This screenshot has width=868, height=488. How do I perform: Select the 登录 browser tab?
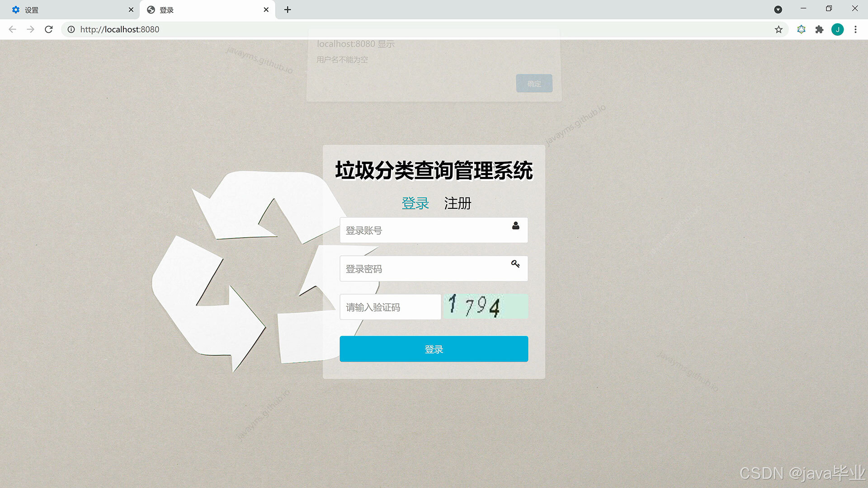(208, 9)
